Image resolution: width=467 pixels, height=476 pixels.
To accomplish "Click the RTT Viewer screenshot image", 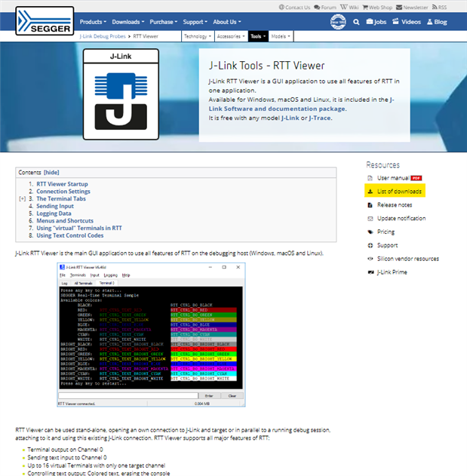I will coord(151,334).
